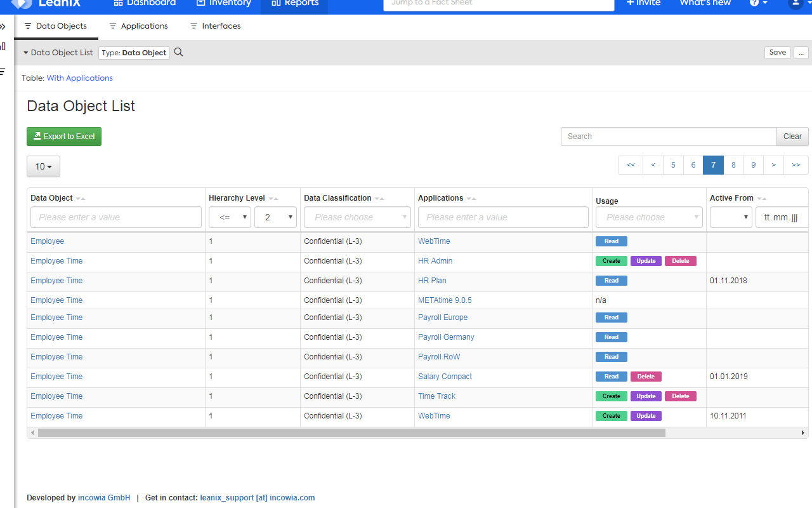
Task: Open Inventory in the top navigation
Action: (223, 3)
